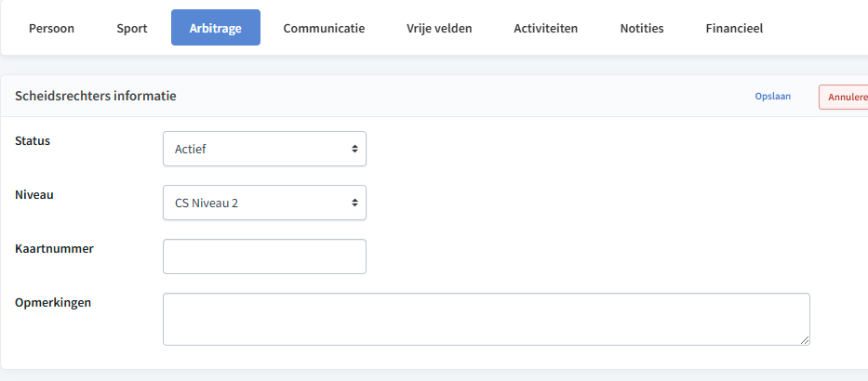Expand the Status dropdown showing Actief

[x=264, y=149]
